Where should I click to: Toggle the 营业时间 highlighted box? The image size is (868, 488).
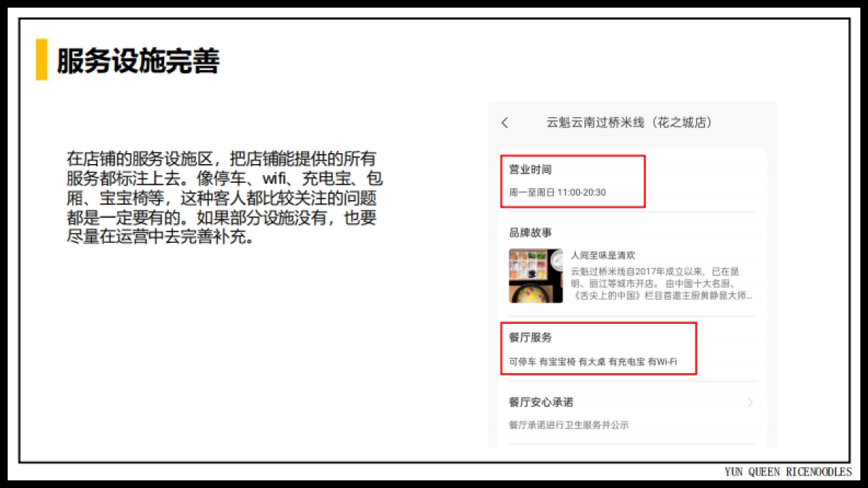pos(573,181)
